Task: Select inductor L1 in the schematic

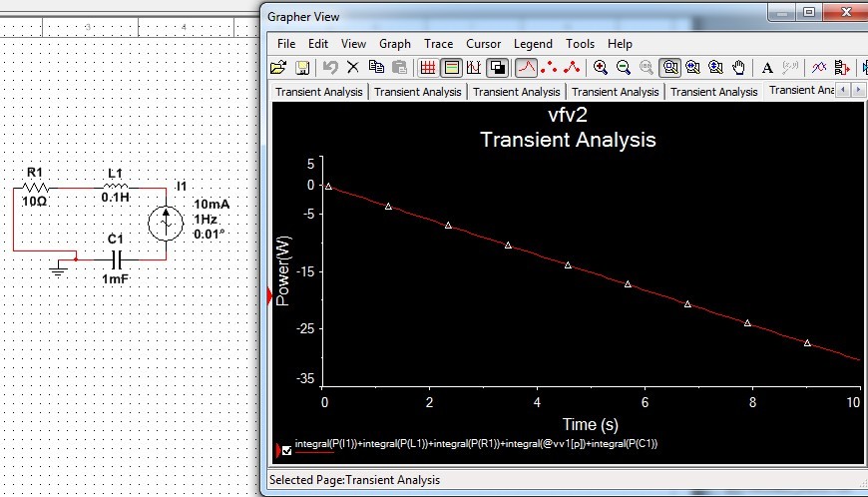Action: coord(115,187)
